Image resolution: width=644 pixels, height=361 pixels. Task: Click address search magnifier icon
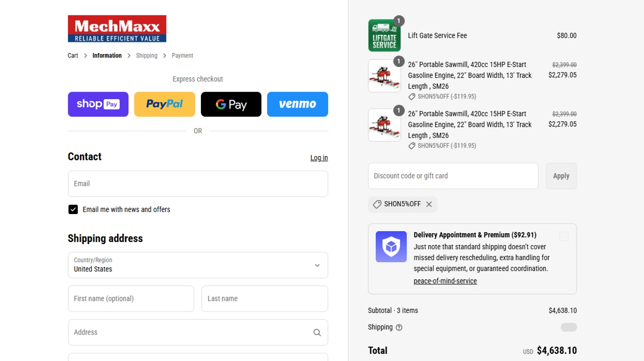tap(317, 332)
